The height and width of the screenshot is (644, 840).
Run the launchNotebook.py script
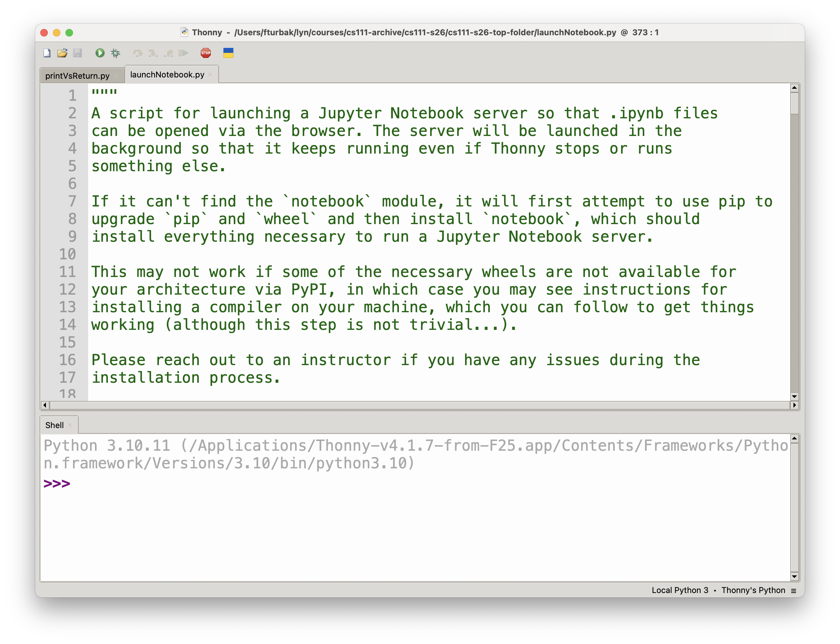100,53
